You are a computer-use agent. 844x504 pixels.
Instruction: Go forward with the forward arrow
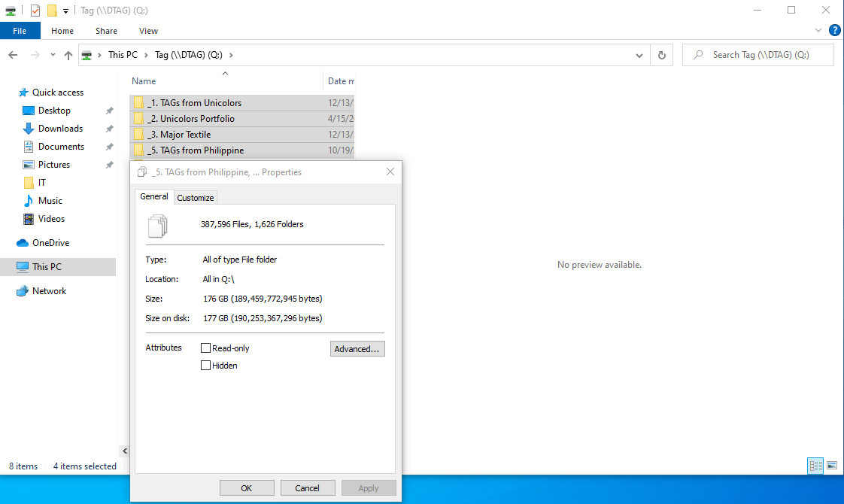35,55
